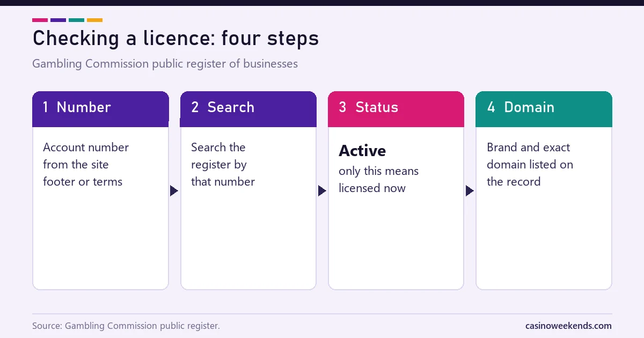Click "only this means licensed now" text
Viewport: 644px width, 338px height.
(378, 180)
